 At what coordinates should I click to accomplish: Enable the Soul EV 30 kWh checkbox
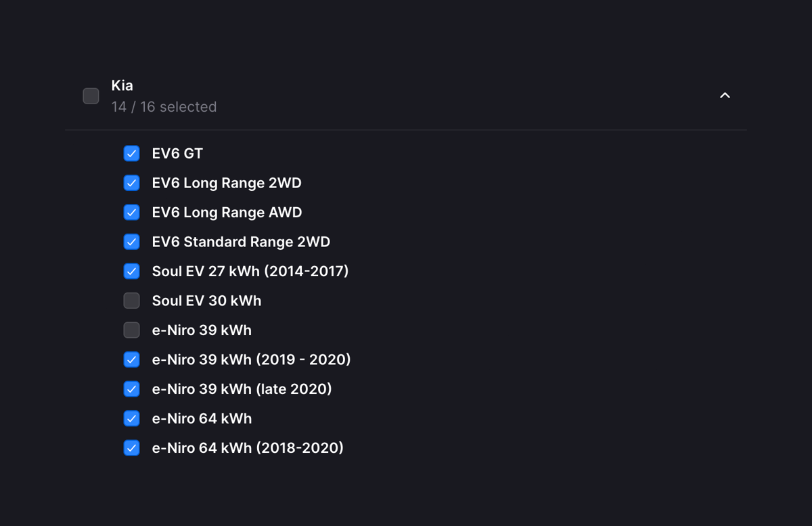[x=131, y=301]
